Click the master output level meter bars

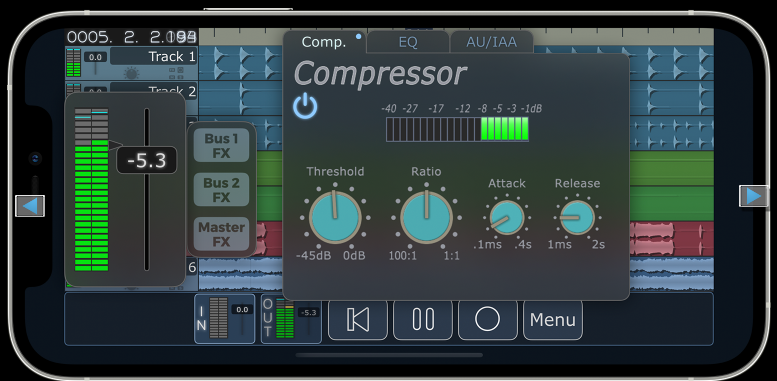tap(92, 189)
